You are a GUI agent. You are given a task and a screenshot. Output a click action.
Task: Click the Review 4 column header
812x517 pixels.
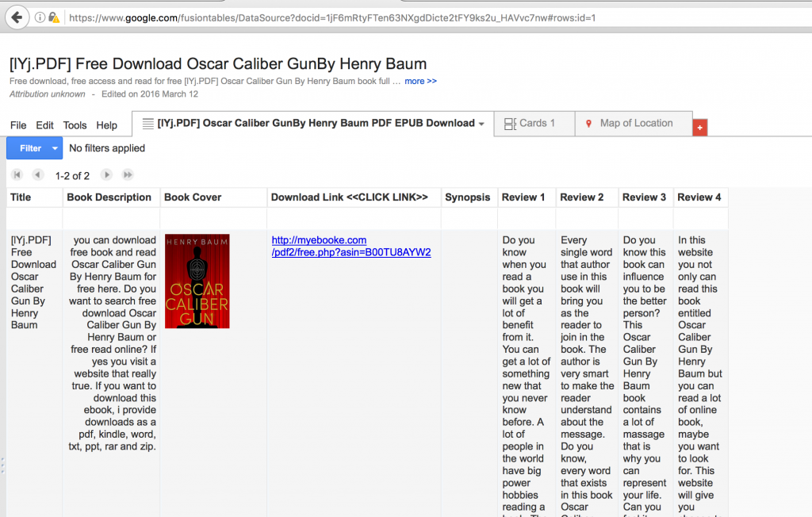[699, 197]
